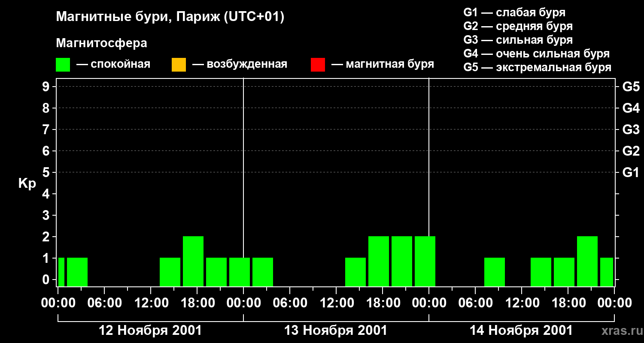Screen dimensions: 644x343
Task: Click the text 'G4 — очень сильная буря'
Action: 537,54
